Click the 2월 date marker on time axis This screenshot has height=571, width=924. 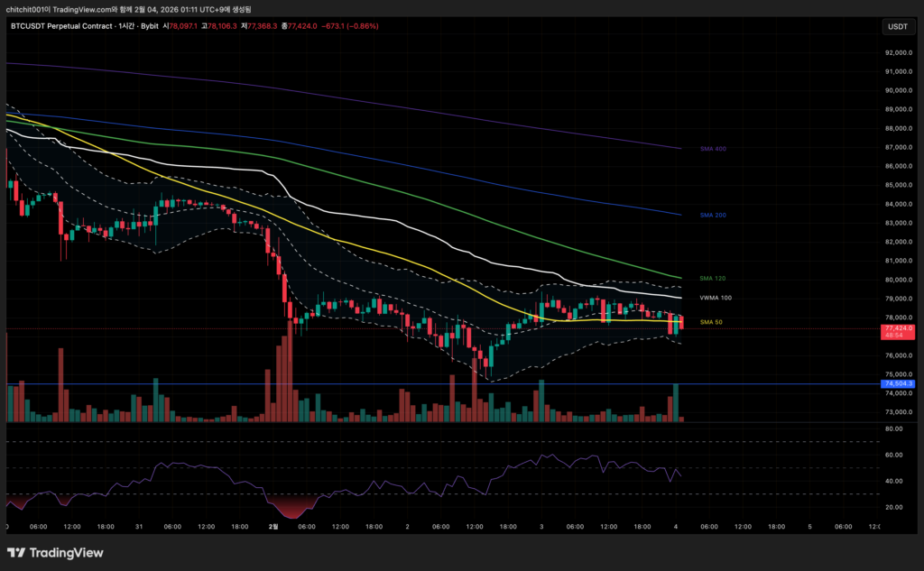pos(273,526)
